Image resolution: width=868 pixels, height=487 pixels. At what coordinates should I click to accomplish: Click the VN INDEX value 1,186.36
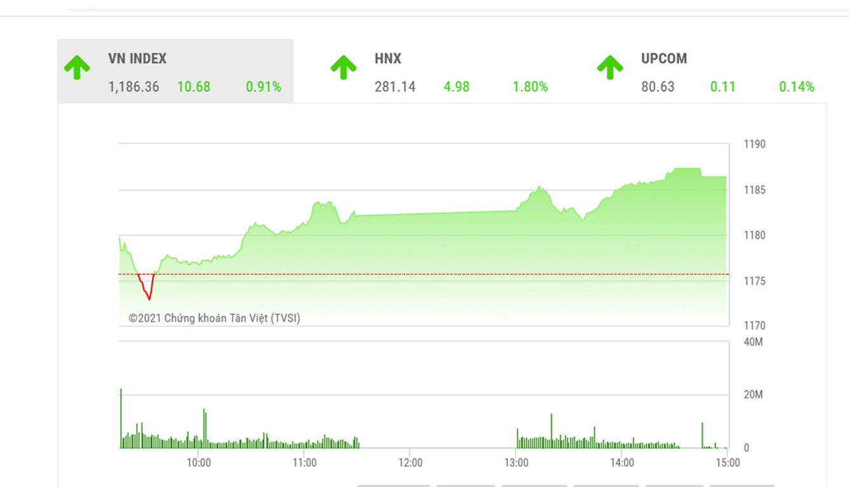[133, 87]
